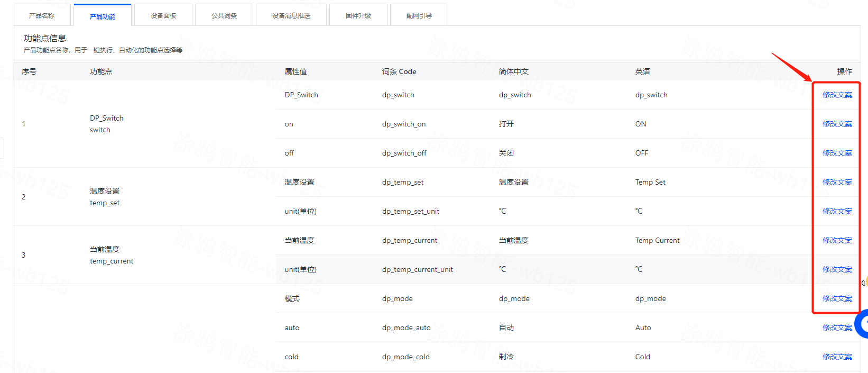Edit the copy for dp_mode_cold

point(837,357)
